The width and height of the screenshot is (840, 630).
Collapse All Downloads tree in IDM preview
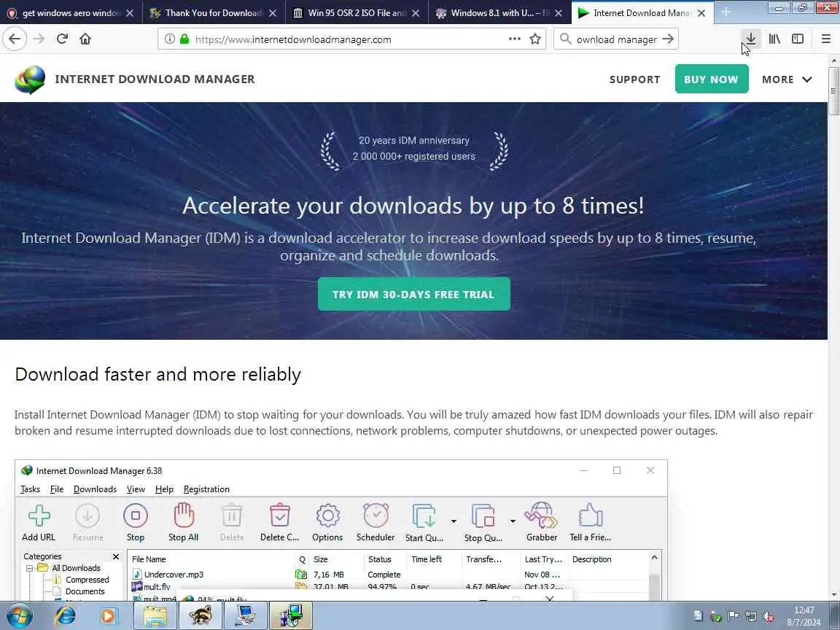(29, 568)
